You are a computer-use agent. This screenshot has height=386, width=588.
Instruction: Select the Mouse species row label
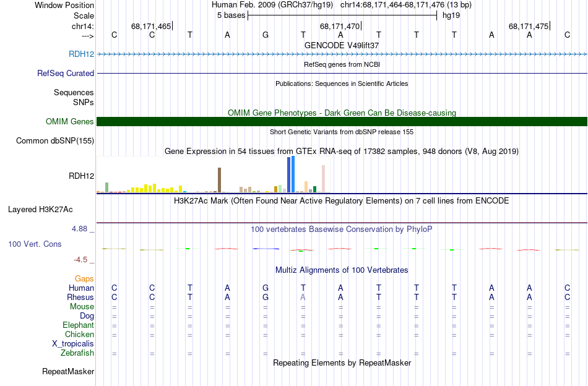pyautogui.click(x=82, y=307)
